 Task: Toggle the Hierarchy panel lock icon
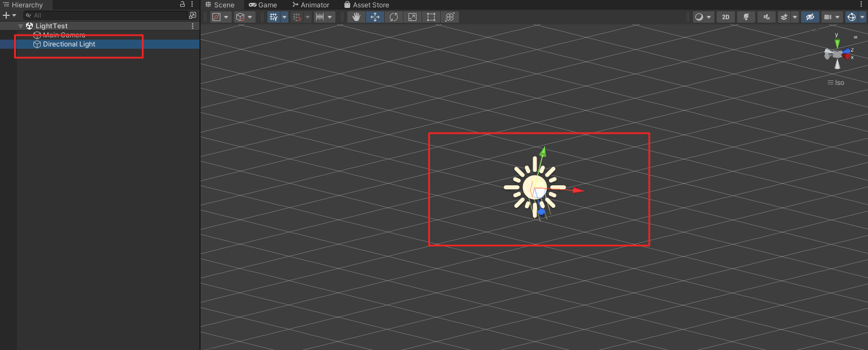click(x=182, y=5)
